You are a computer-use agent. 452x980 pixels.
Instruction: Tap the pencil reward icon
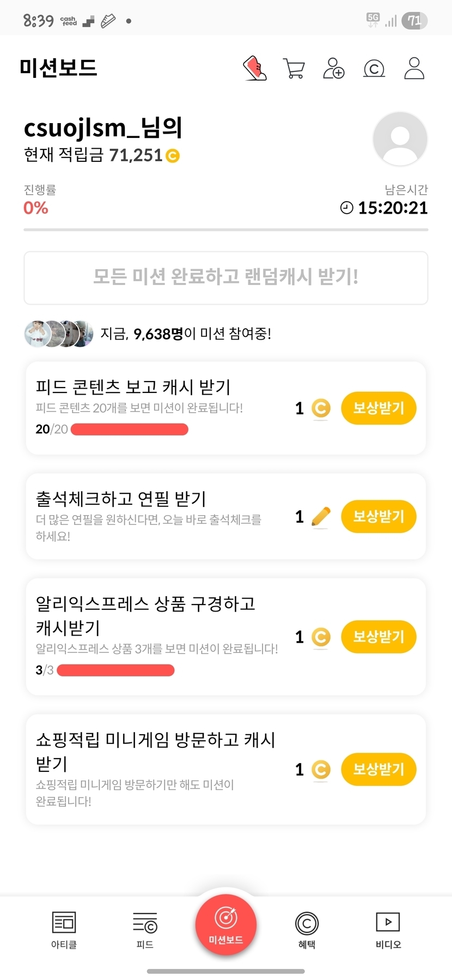coord(321,516)
